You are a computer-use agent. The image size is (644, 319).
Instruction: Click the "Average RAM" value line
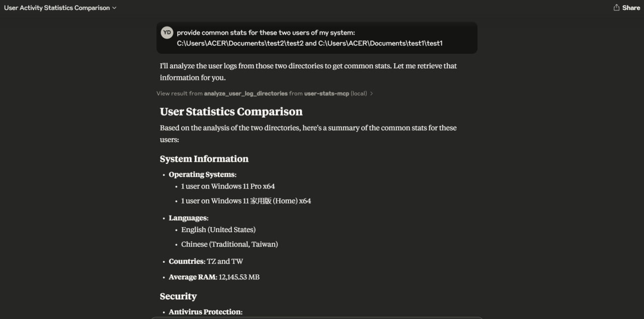[214, 277]
